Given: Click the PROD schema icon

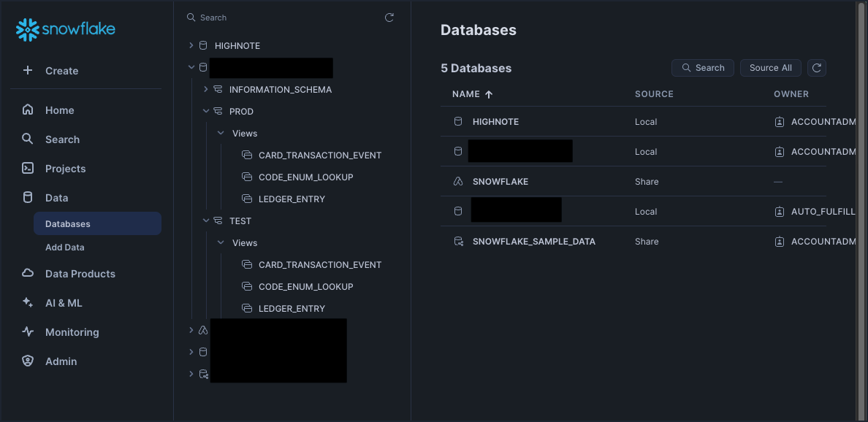Looking at the screenshot, I should pos(218,111).
